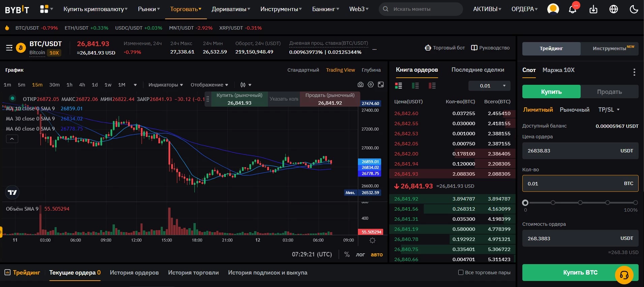The image size is (644, 287).
Task: Take chart screenshot with camera icon
Action: (x=361, y=85)
